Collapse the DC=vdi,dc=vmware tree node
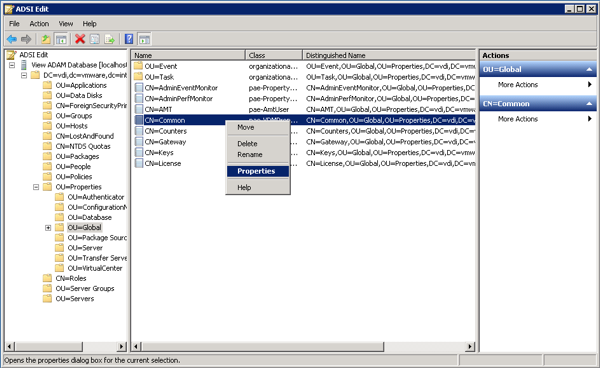The height and width of the screenshot is (368, 600). coord(24,75)
